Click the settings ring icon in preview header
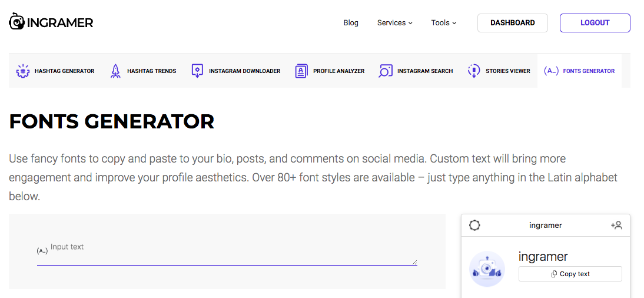The height and width of the screenshot is (298, 644). (x=475, y=225)
